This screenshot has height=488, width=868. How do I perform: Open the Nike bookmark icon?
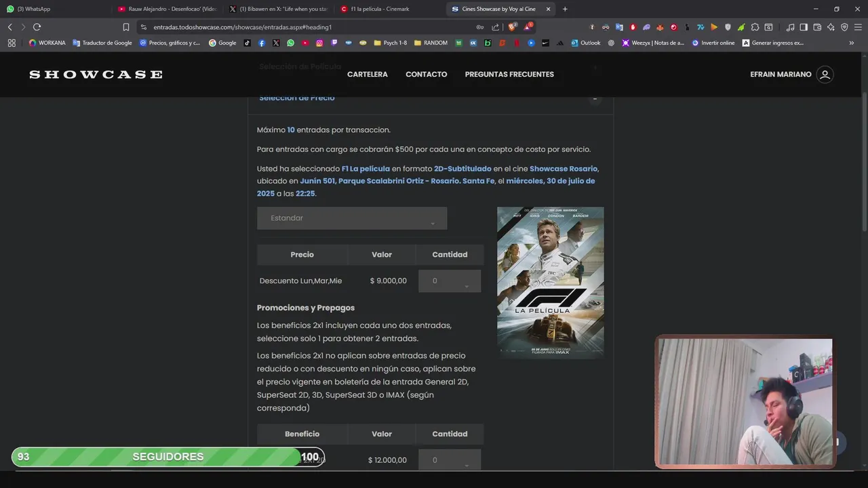tap(546, 43)
